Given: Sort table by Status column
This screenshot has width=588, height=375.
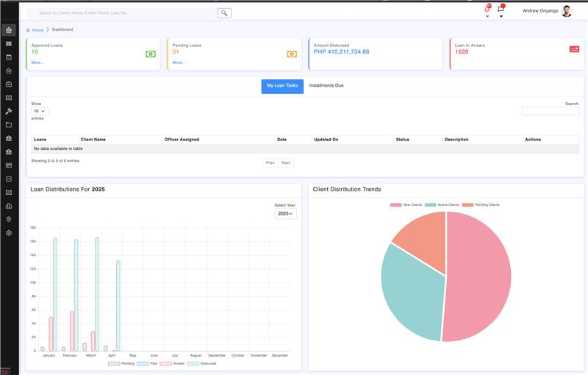Looking at the screenshot, I should 417,140.
